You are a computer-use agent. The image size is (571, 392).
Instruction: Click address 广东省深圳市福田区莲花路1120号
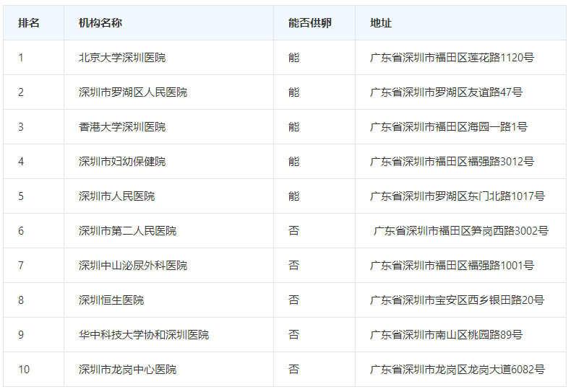[x=452, y=58]
